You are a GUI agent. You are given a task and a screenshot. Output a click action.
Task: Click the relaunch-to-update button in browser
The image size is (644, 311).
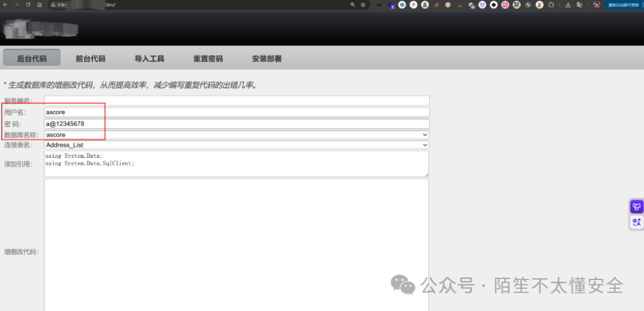tap(624, 5)
